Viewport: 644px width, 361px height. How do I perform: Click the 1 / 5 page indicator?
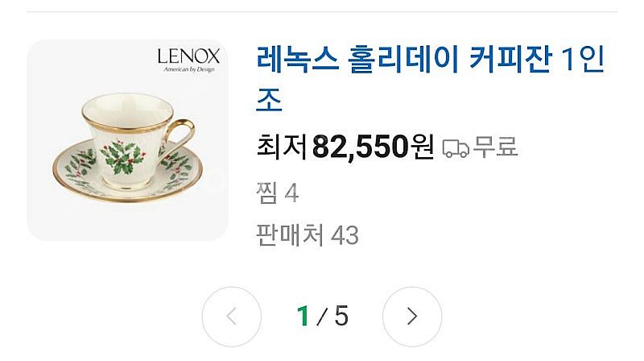pos(323,316)
